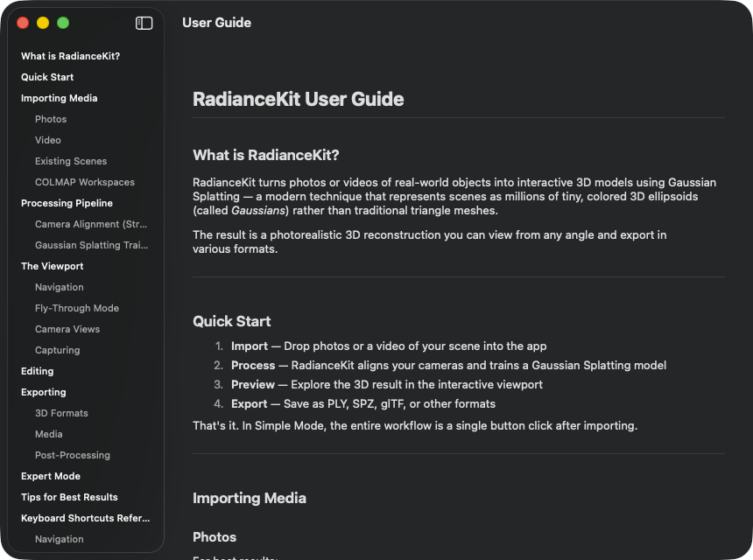
Task: Click the 'Photos' content subheading
Action: (215, 537)
